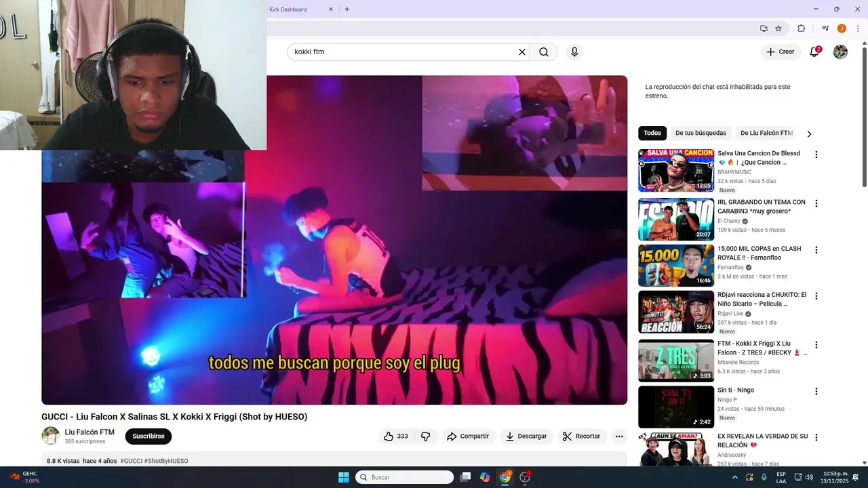Open options for Salva Una Cancion De Blessd
Image resolution: width=868 pixels, height=488 pixels.
[x=816, y=155]
